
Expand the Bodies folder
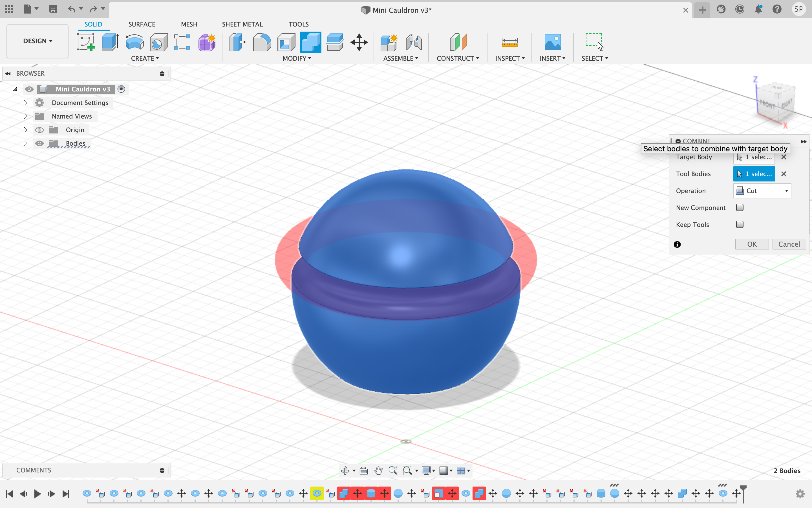click(x=25, y=143)
